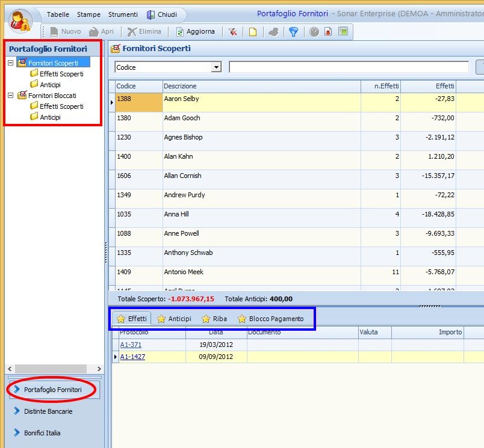
Task: Click the Fornitori Bloccati folder icon
Action: point(22,96)
